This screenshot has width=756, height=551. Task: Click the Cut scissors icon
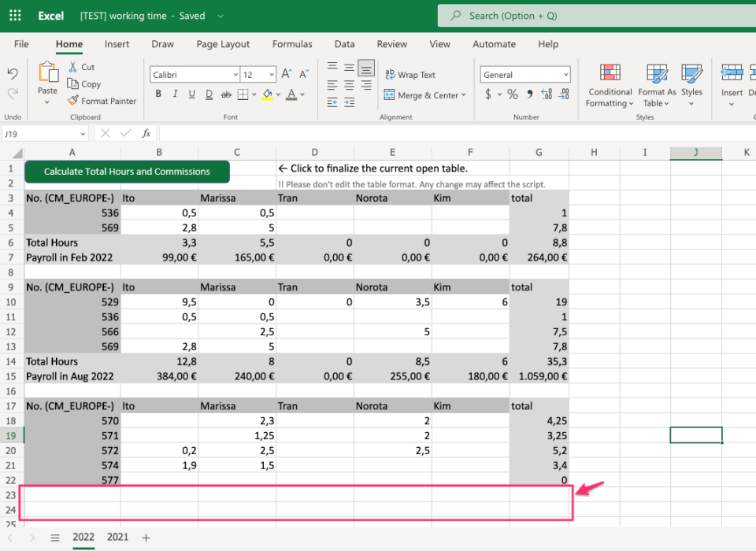pyautogui.click(x=73, y=68)
